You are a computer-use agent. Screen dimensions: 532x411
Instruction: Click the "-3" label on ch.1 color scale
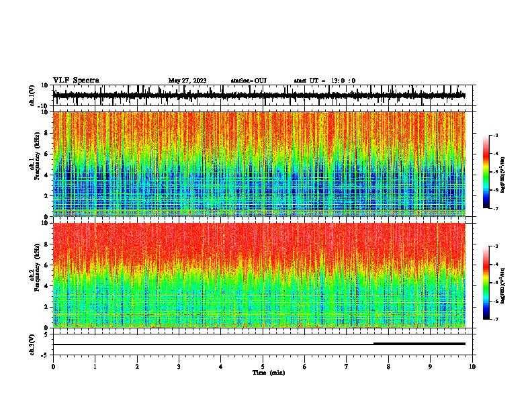495,135
